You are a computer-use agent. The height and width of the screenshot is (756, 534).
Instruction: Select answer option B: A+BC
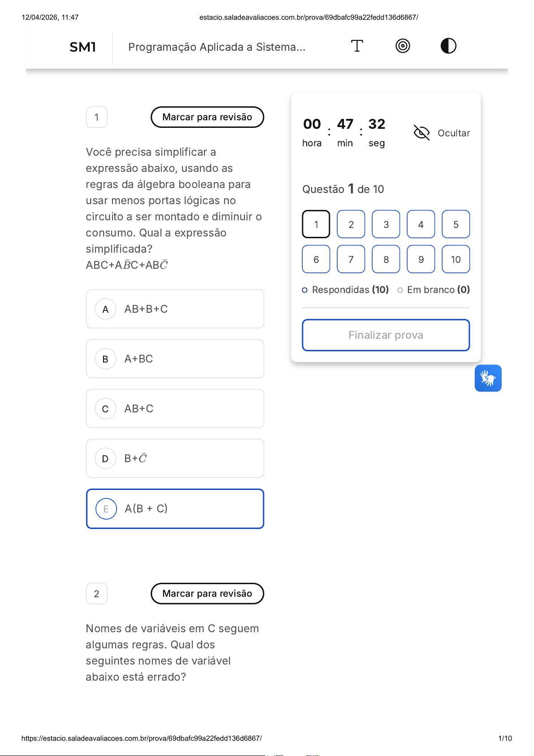point(175,359)
